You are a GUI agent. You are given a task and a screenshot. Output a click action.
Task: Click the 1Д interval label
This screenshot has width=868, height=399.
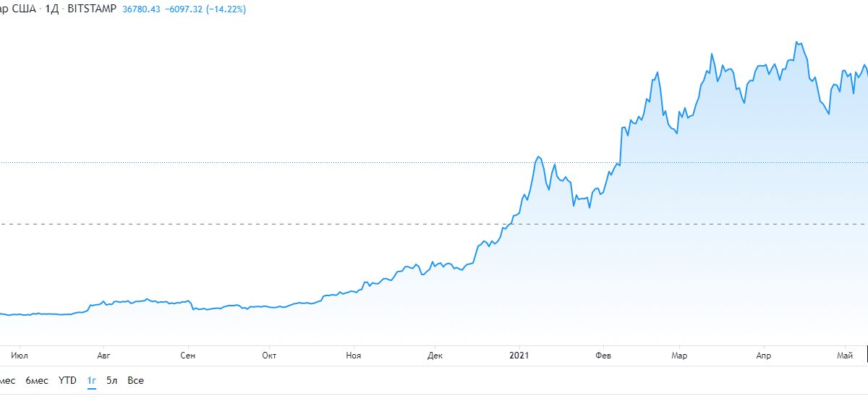point(52,10)
